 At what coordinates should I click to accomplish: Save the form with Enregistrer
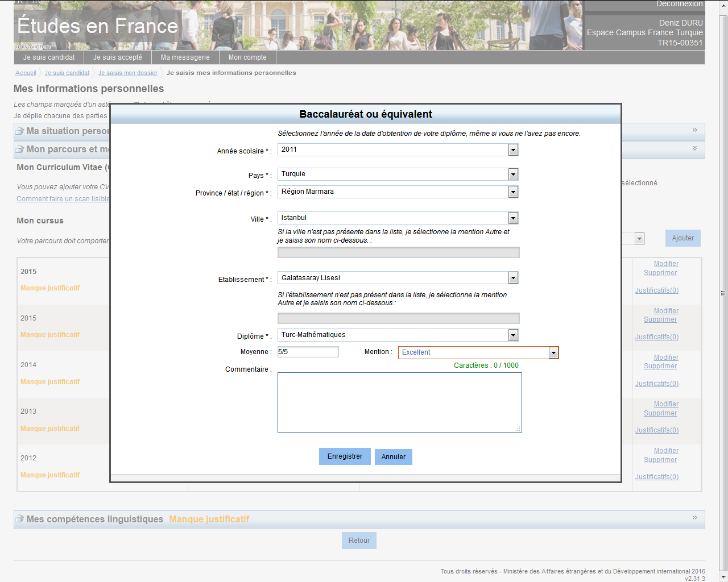coord(345,456)
